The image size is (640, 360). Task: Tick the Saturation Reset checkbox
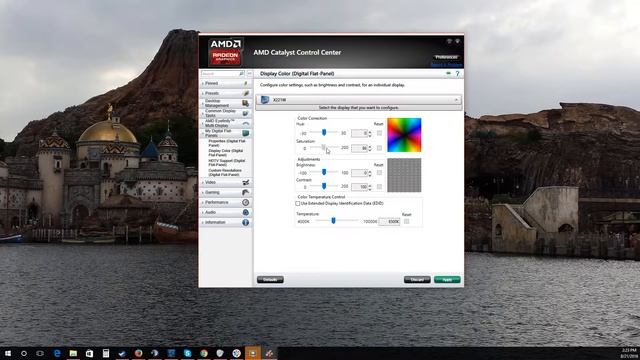tap(379, 148)
